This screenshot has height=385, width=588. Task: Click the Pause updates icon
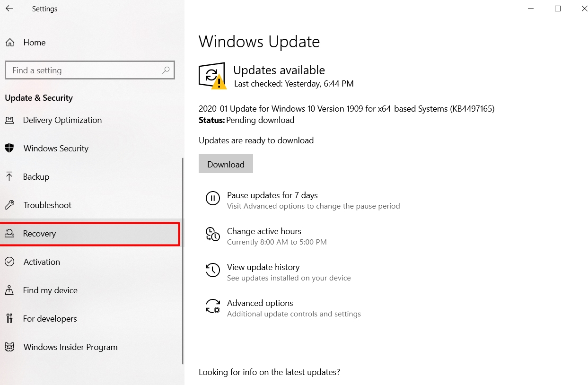tap(212, 198)
